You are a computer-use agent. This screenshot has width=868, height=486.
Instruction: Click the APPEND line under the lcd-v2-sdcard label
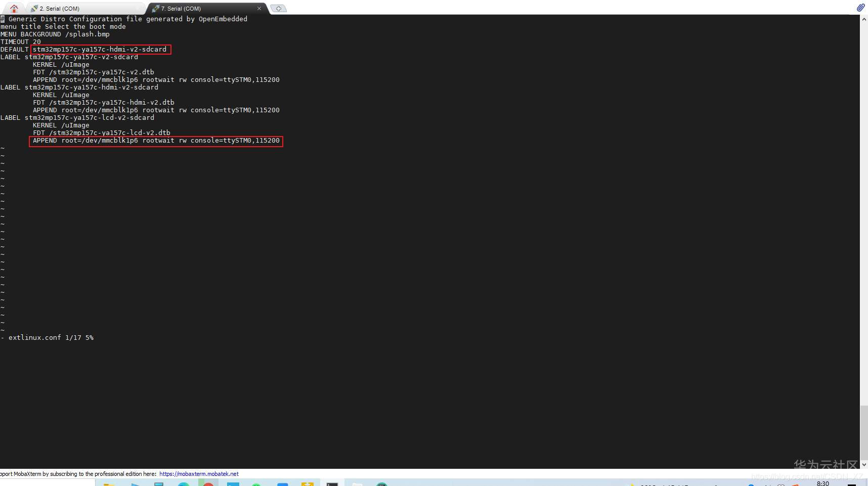coord(156,141)
